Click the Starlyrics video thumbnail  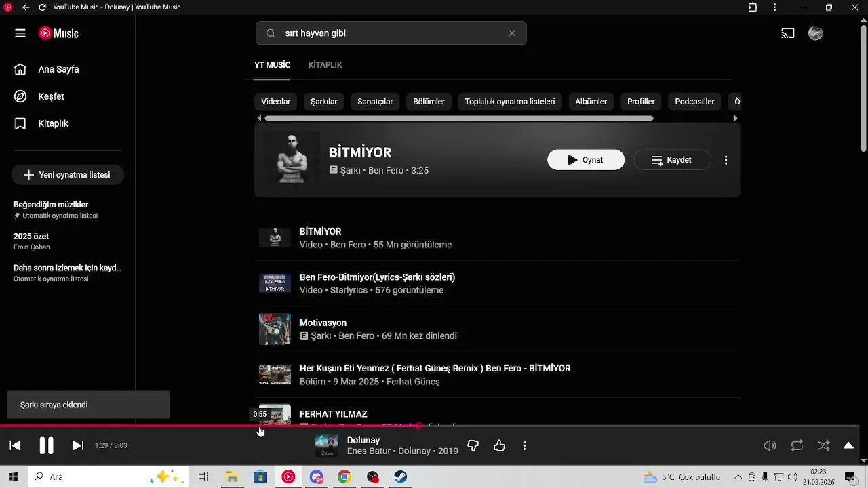(x=275, y=283)
